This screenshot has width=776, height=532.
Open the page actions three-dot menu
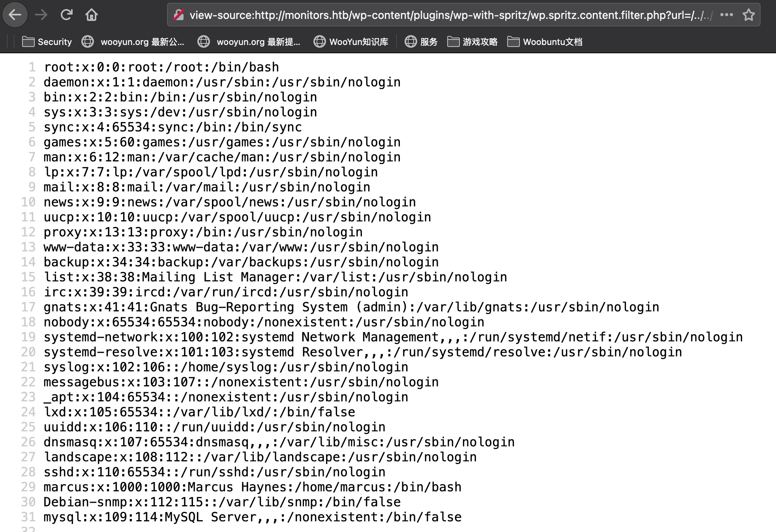click(x=726, y=15)
